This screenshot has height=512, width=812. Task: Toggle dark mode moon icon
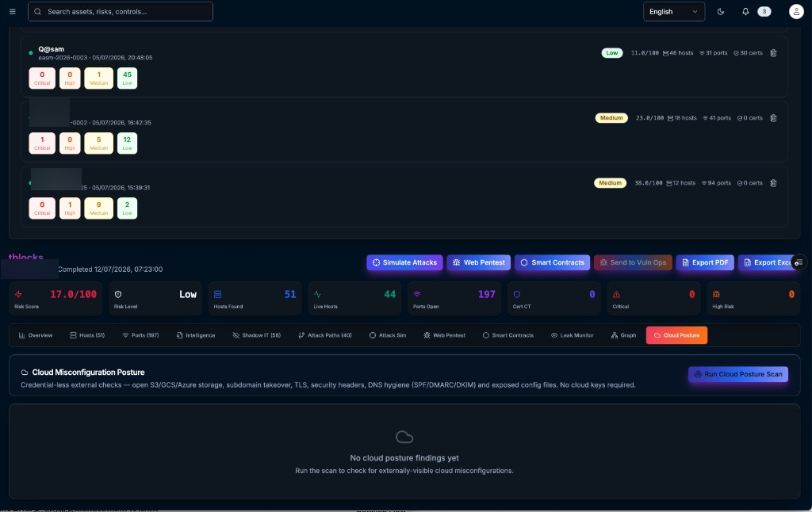coord(720,11)
